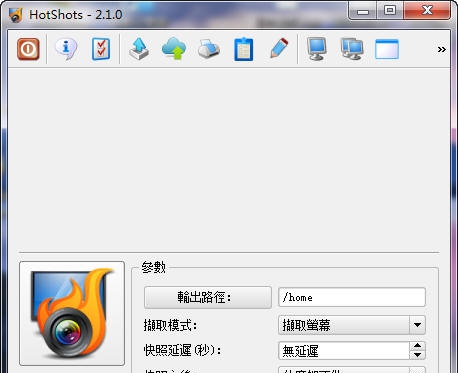Open the 擷取螢幕 capture mode dropdown

(x=352, y=325)
